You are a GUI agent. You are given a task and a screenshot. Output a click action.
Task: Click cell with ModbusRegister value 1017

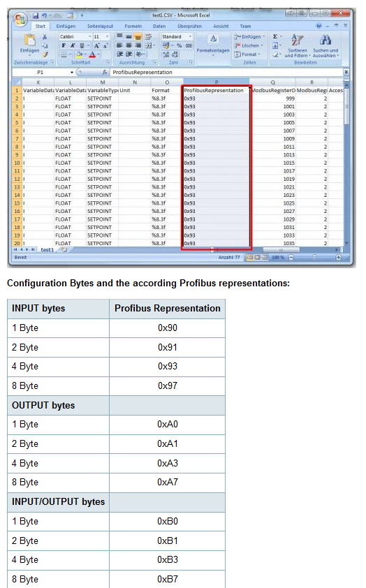click(x=273, y=171)
